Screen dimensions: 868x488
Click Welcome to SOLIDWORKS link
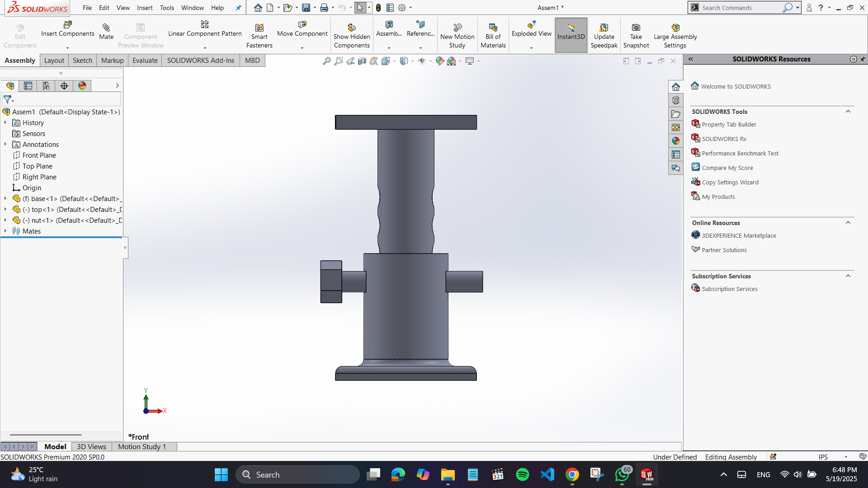(736, 86)
